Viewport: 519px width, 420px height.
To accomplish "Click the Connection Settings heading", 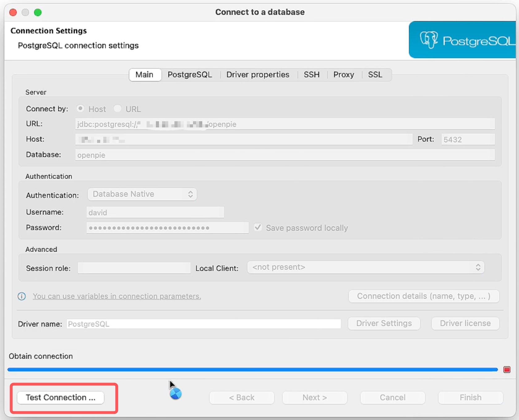I will (x=49, y=31).
